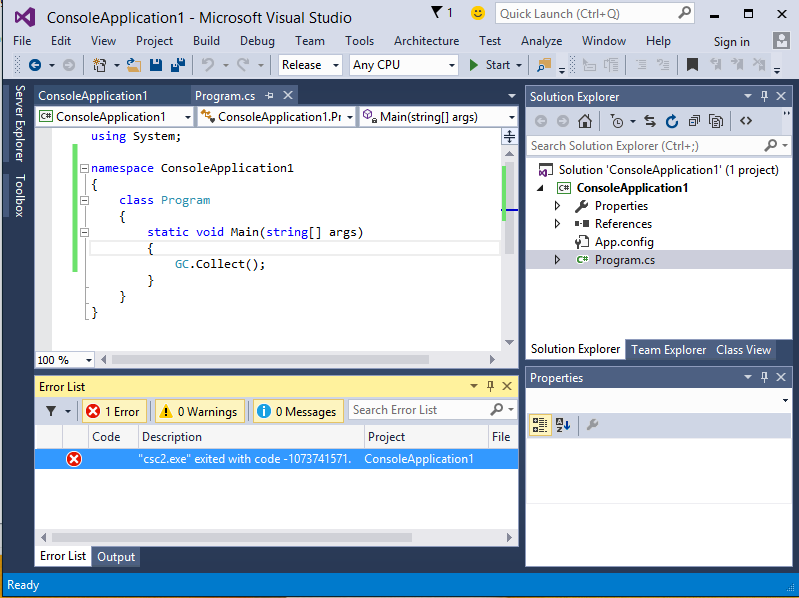
Task: Click the notifications flag icon
Action: [437, 12]
